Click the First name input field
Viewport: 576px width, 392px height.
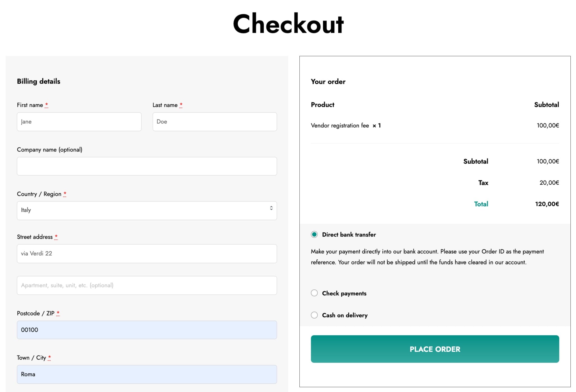[79, 122]
